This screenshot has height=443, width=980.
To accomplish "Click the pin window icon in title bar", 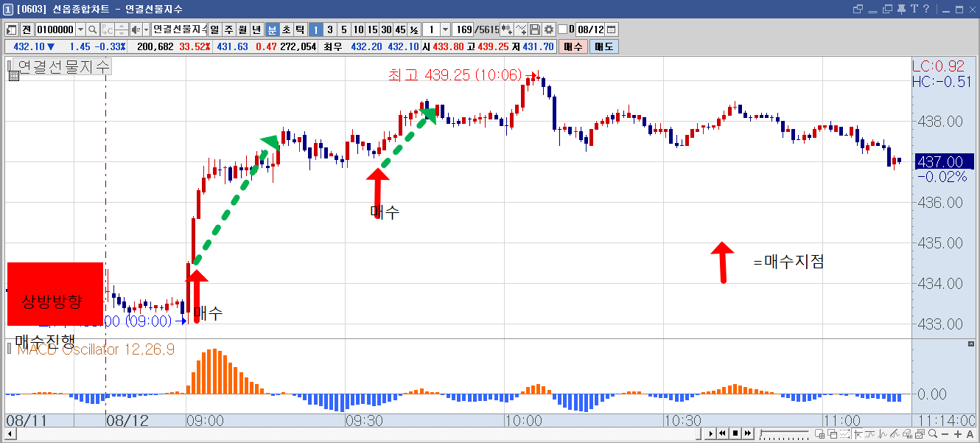I will click(901, 9).
